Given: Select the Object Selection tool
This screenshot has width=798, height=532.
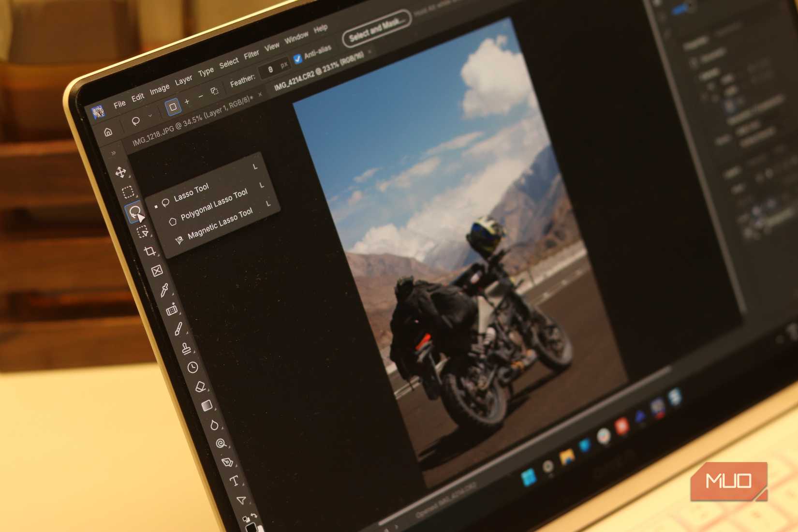Looking at the screenshot, I should tap(142, 232).
